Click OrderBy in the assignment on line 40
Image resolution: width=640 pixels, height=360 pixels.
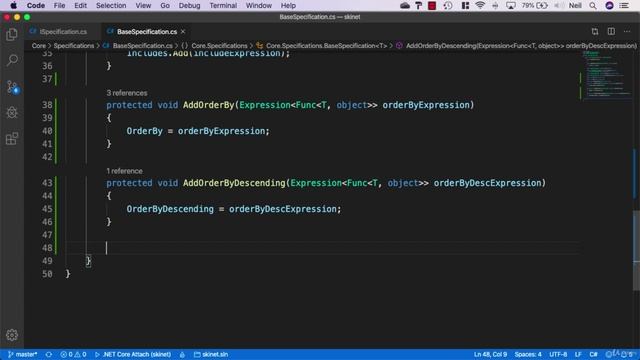tap(144, 131)
